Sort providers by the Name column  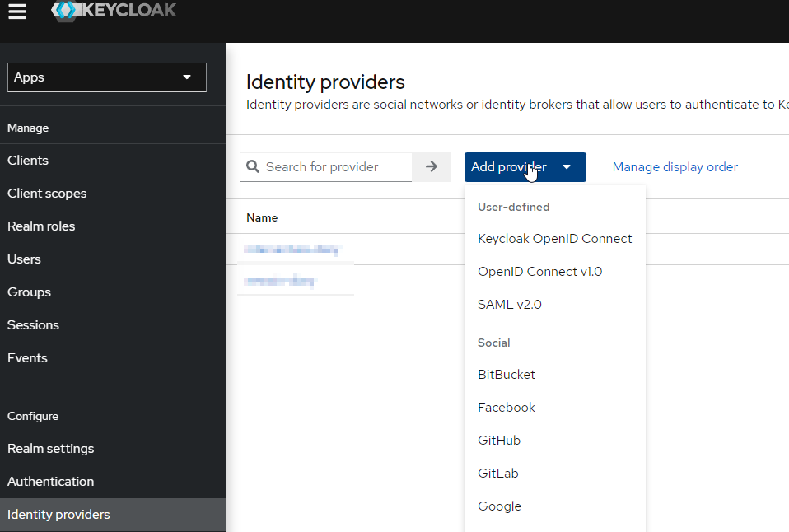click(x=261, y=217)
